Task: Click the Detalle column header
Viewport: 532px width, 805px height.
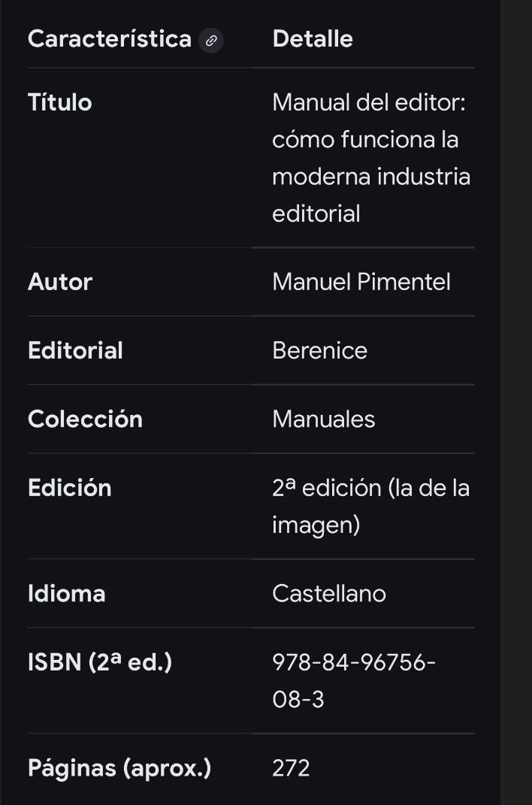Action: [x=313, y=39]
